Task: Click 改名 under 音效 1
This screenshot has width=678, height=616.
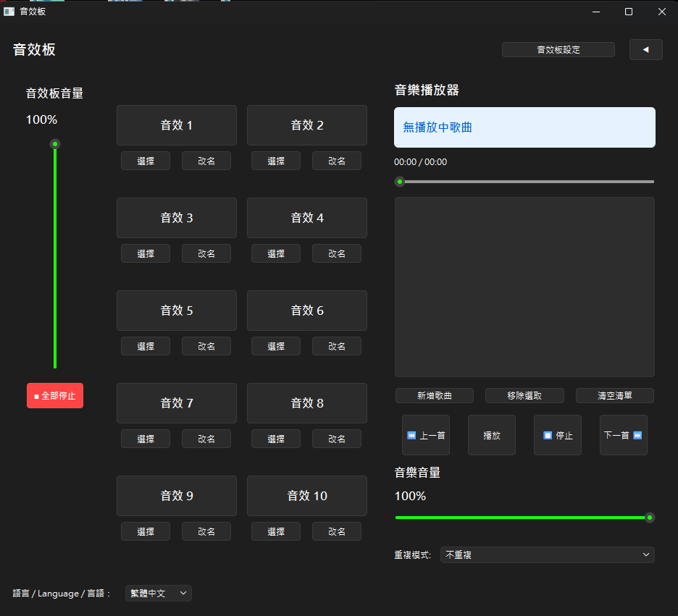Action: pos(206,161)
